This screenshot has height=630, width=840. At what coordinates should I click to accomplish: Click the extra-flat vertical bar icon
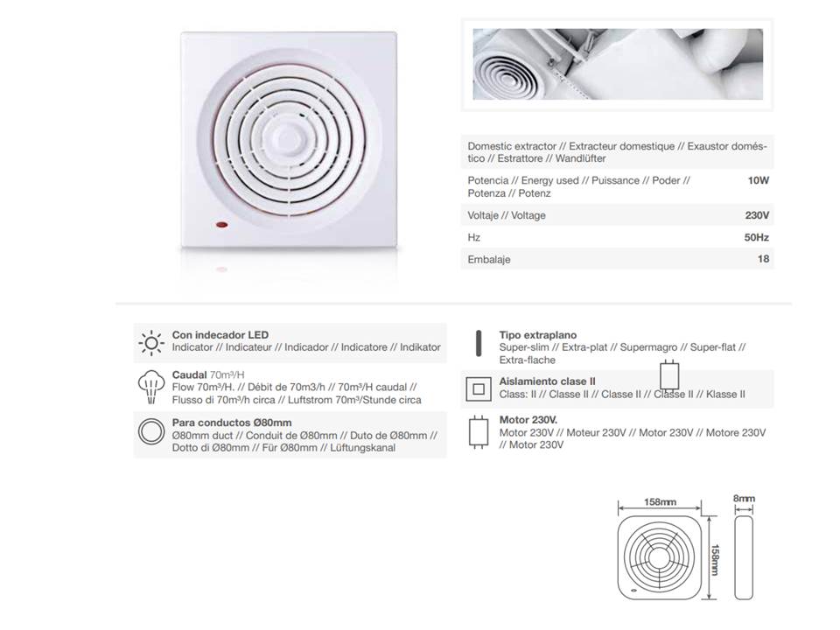pos(479,343)
